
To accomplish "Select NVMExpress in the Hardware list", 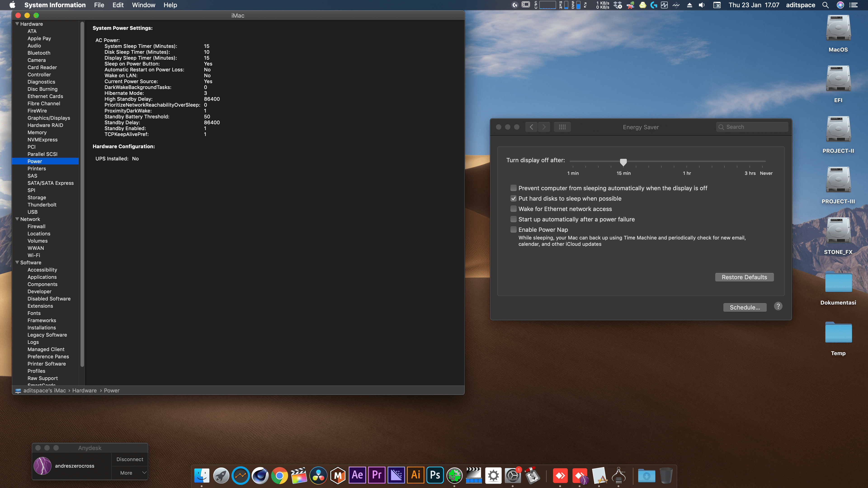I will click(x=42, y=139).
